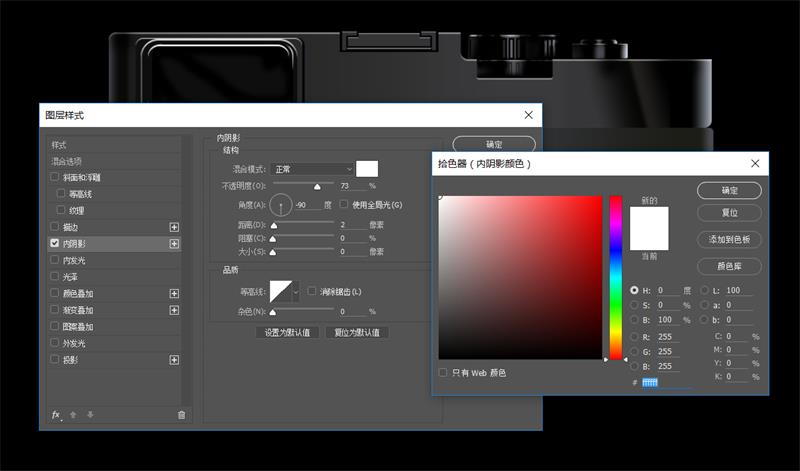Check the 只有 Web 颜色 checkbox
The image size is (800, 471).
click(443, 373)
